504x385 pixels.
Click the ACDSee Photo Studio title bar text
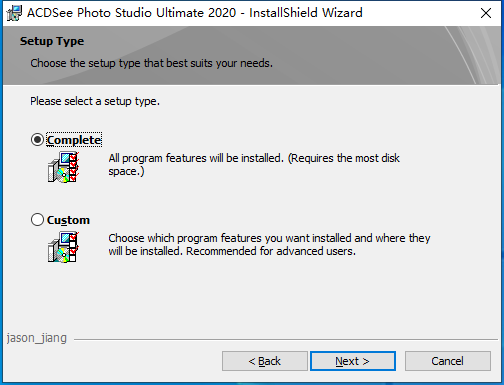pyautogui.click(x=195, y=13)
